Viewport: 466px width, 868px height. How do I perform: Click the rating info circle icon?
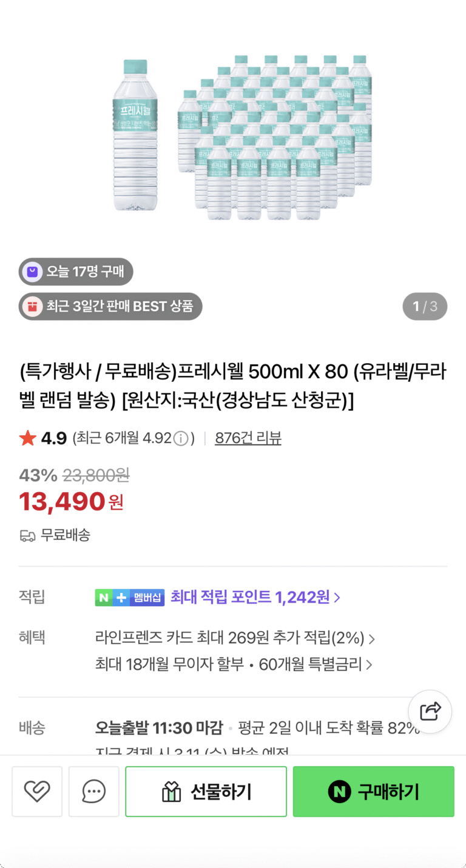(x=181, y=439)
